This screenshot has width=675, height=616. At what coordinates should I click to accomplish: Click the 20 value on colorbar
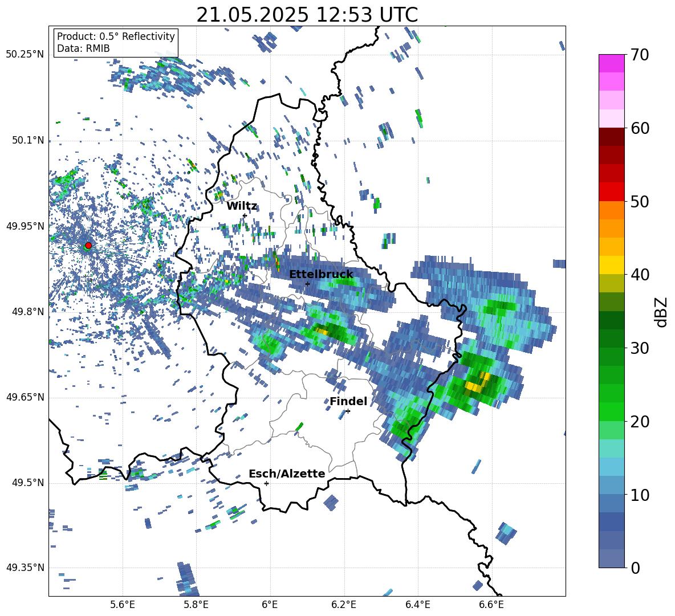[x=639, y=421]
